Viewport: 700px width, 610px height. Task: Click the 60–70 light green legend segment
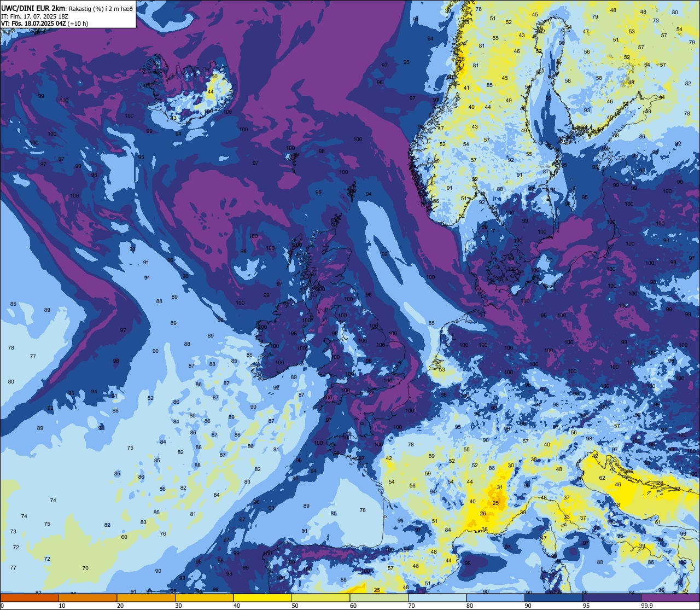(379, 597)
